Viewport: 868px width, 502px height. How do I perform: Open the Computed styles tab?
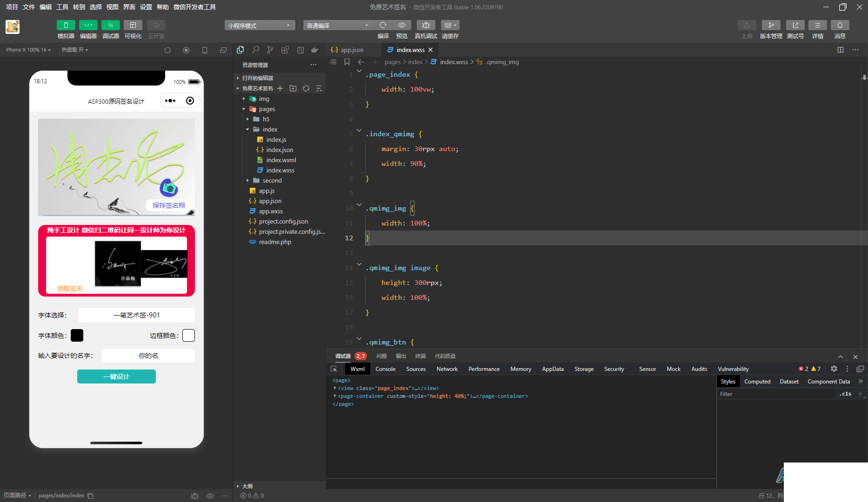[x=757, y=381]
